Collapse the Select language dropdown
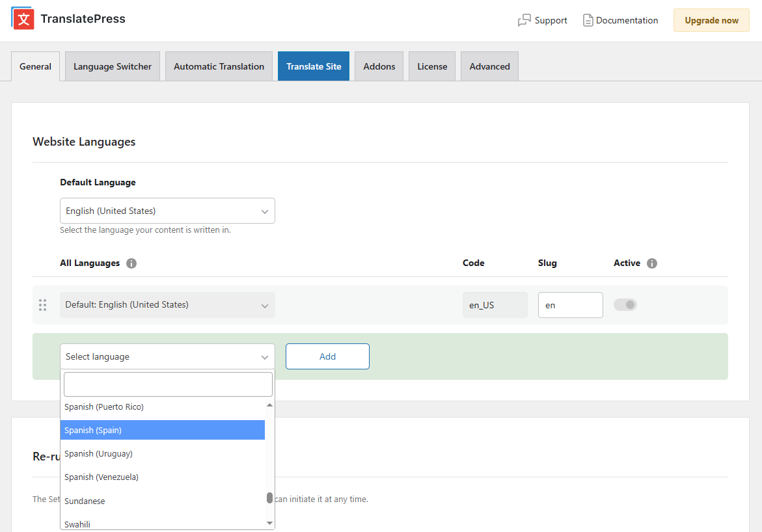 (167, 356)
